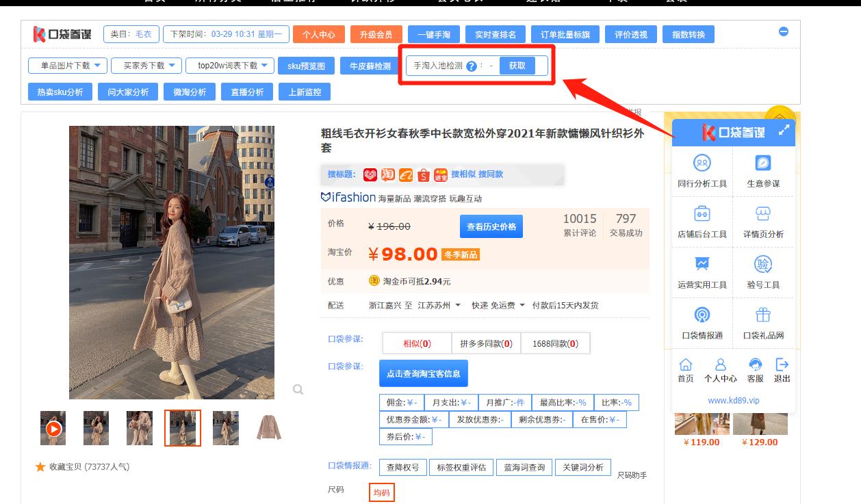
Task: Open the top20w词表下载 dropdown
Action: 230,66
